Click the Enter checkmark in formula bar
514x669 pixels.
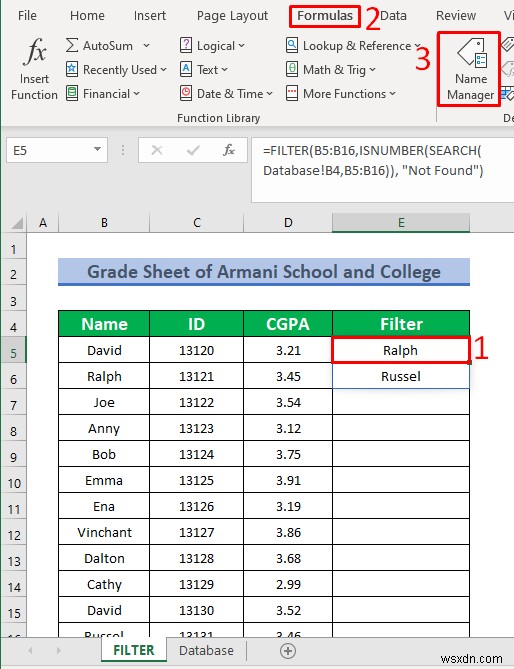coord(193,150)
